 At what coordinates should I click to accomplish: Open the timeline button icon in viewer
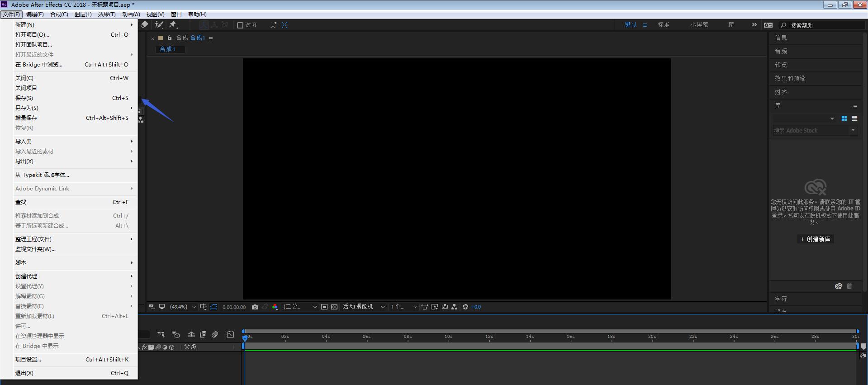coord(445,307)
